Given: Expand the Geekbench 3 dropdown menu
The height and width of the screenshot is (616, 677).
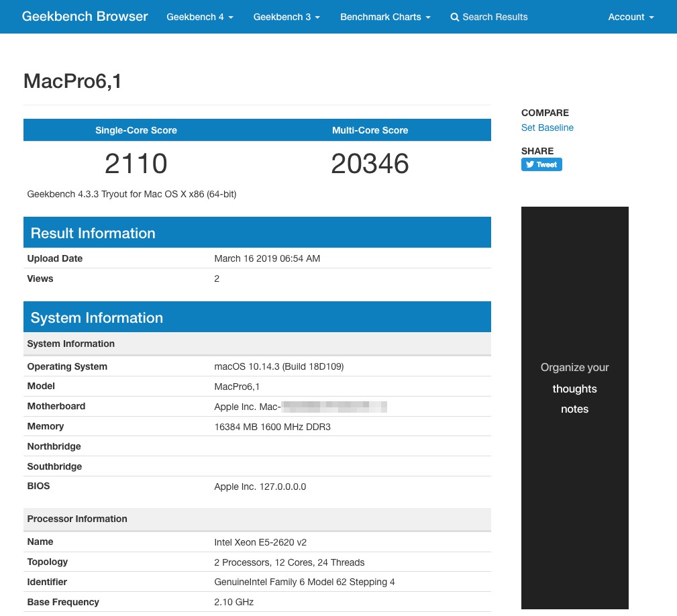Looking at the screenshot, I should pos(287,17).
